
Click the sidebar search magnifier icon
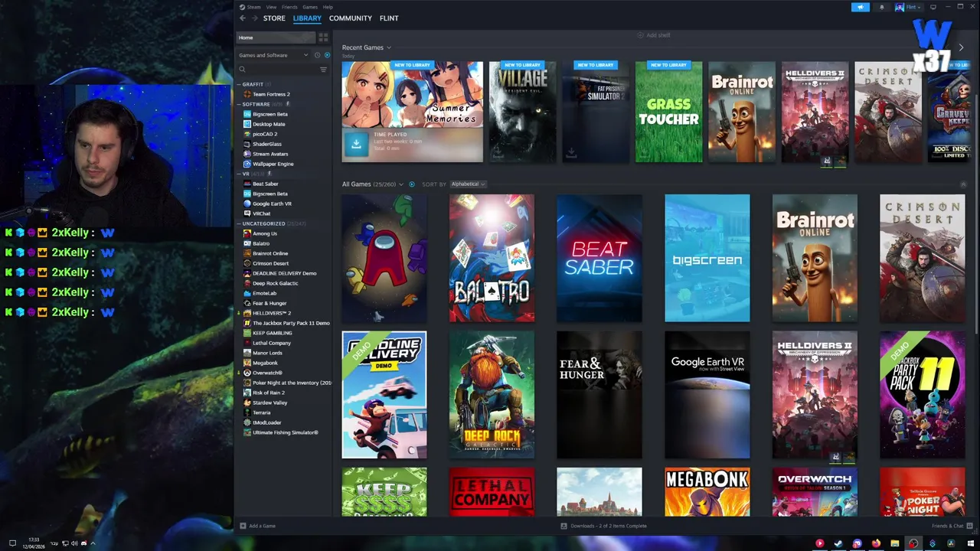tap(243, 70)
